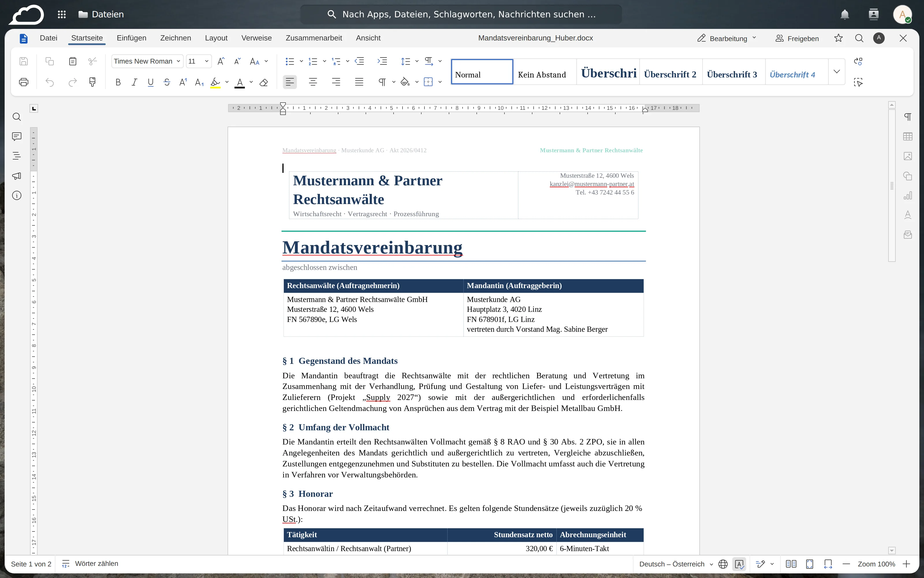Click the Decrease indent icon
The width and height of the screenshot is (924, 578).
(359, 61)
